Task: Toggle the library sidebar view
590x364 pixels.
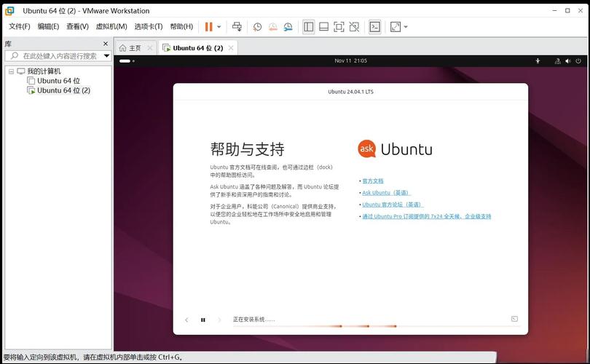Action: coord(309,27)
